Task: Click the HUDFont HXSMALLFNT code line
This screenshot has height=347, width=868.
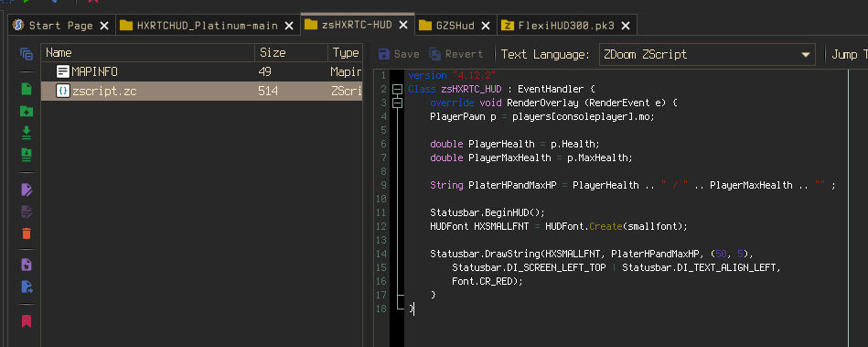Action: coord(559,226)
